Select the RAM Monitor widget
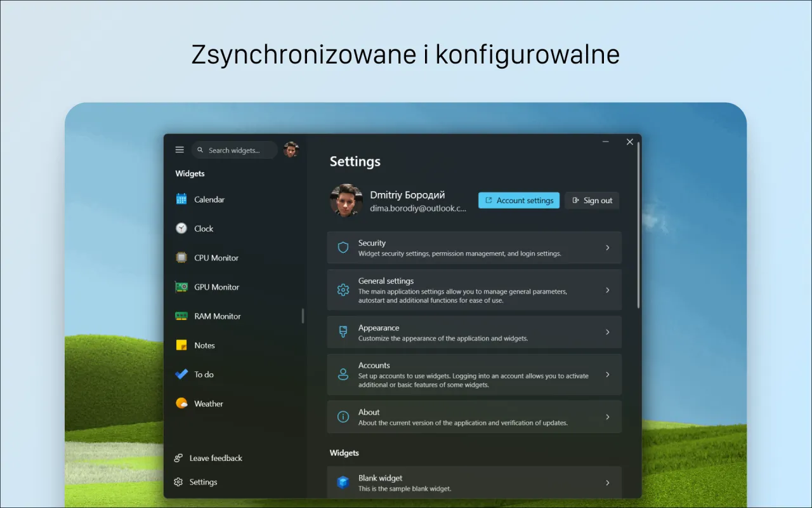Screen dimensions: 812x508 coord(217,316)
